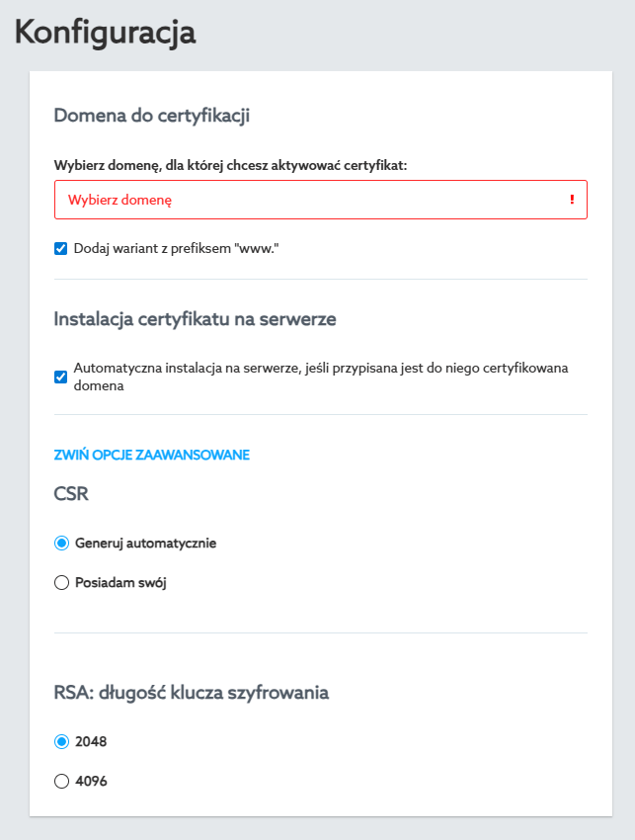
Task: Click the "Dodaj wariant z prefiksem" label text
Action: (177, 248)
